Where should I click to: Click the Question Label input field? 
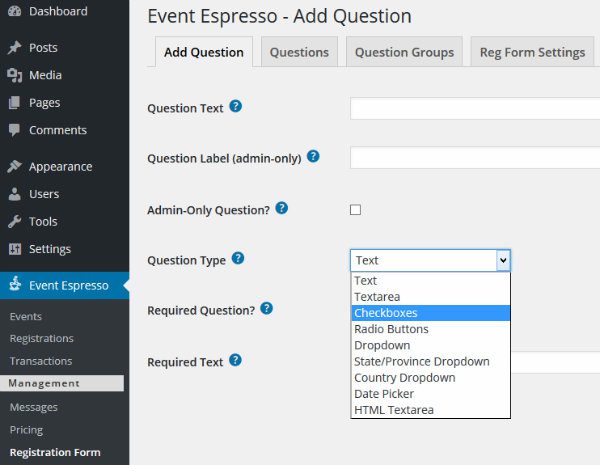[475, 157]
